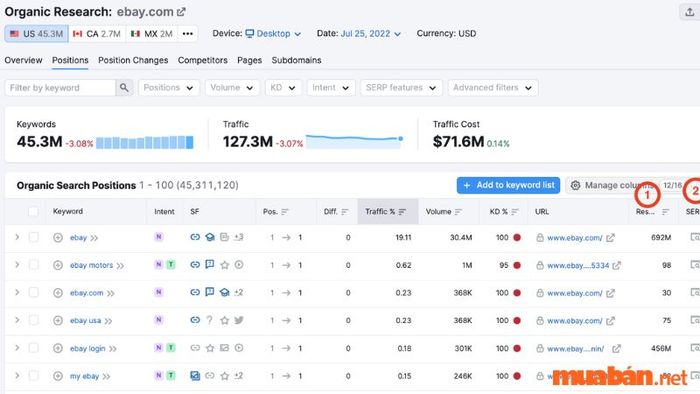Click the export upload icon

point(690,12)
